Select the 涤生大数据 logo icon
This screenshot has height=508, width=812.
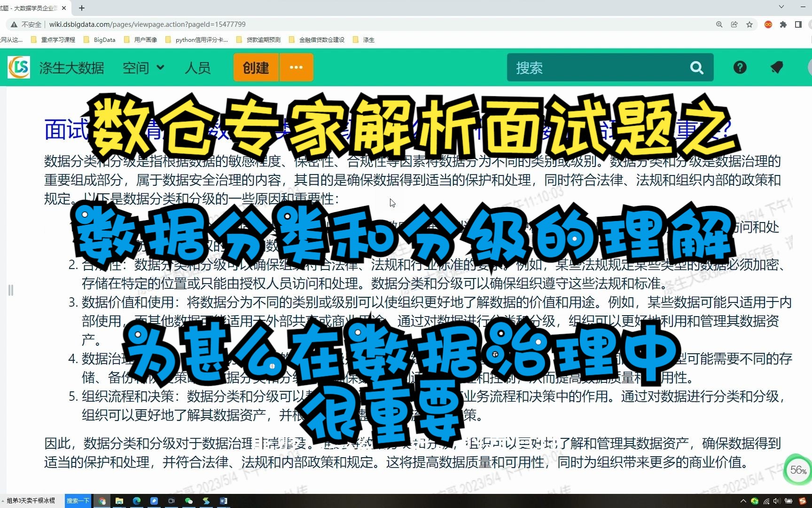[18, 67]
